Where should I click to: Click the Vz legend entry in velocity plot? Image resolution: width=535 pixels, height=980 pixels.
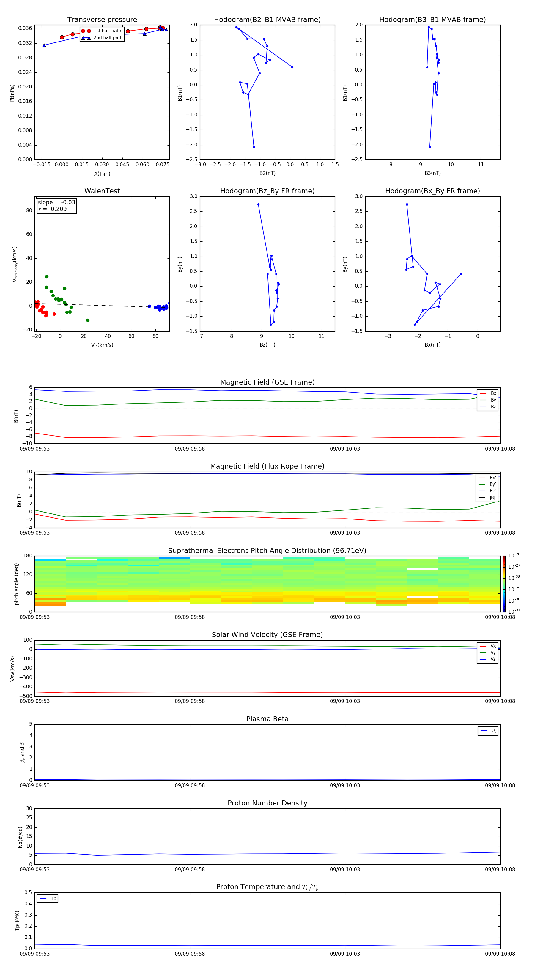point(488,659)
